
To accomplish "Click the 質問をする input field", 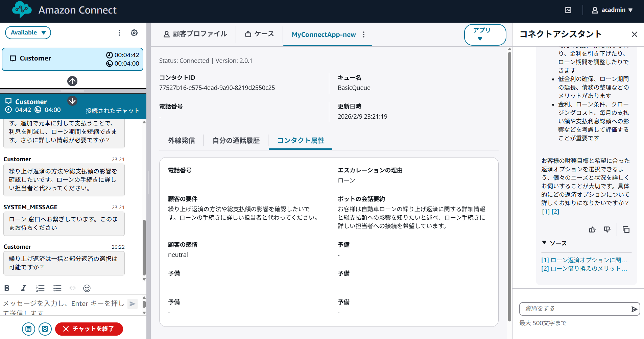I will [574, 309].
